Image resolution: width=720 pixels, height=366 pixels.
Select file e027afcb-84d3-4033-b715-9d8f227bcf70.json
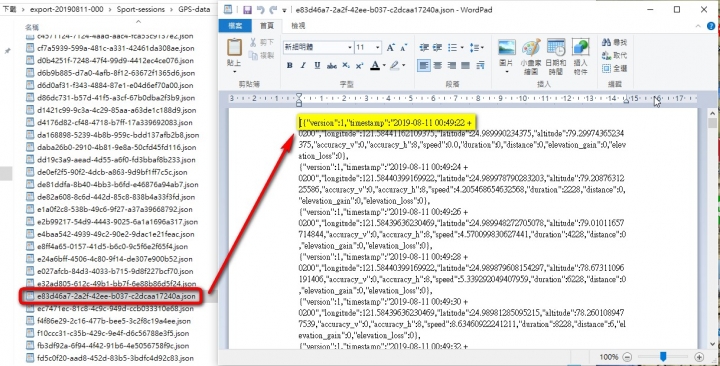coord(109,271)
